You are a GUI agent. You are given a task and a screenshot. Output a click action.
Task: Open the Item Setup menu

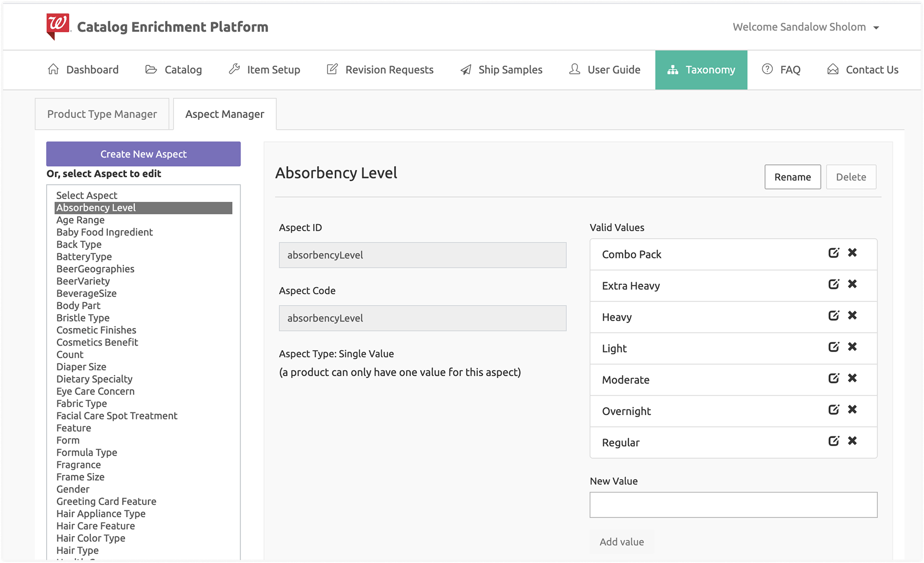(265, 70)
